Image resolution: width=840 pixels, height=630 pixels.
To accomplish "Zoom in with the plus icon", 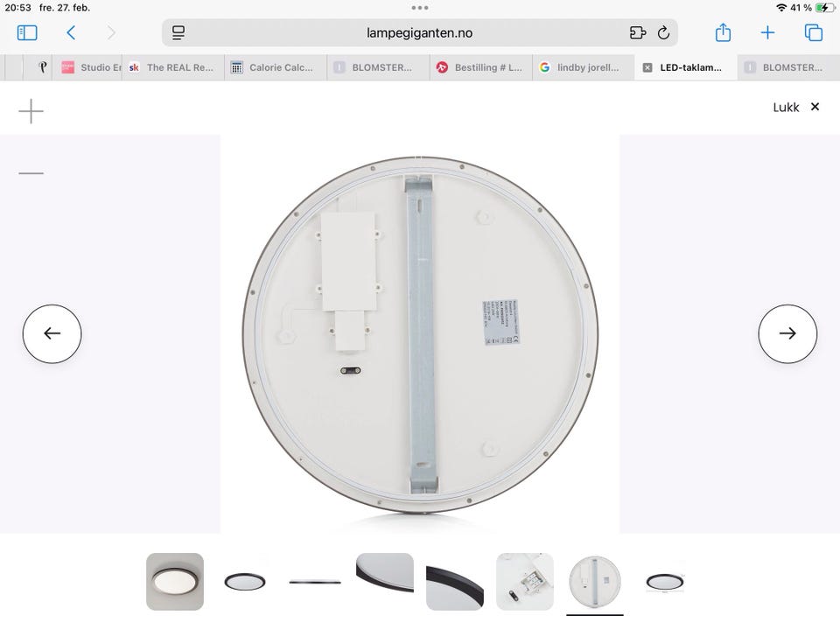I will 31,111.
